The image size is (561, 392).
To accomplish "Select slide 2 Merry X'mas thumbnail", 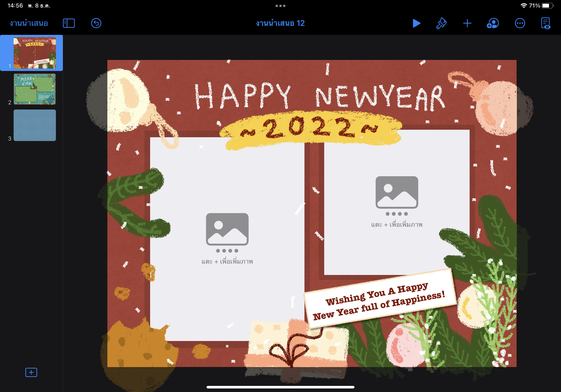I will point(35,89).
